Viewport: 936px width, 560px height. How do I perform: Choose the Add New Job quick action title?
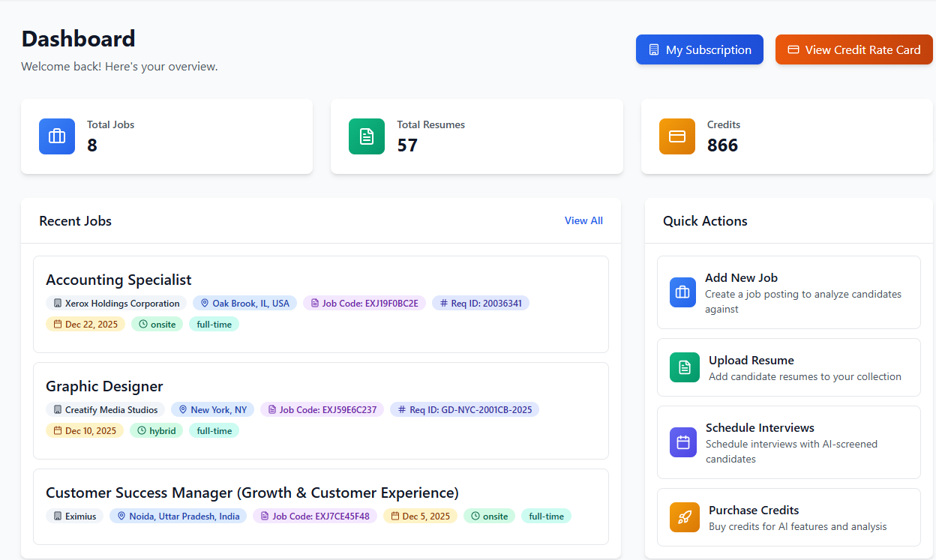tap(741, 277)
